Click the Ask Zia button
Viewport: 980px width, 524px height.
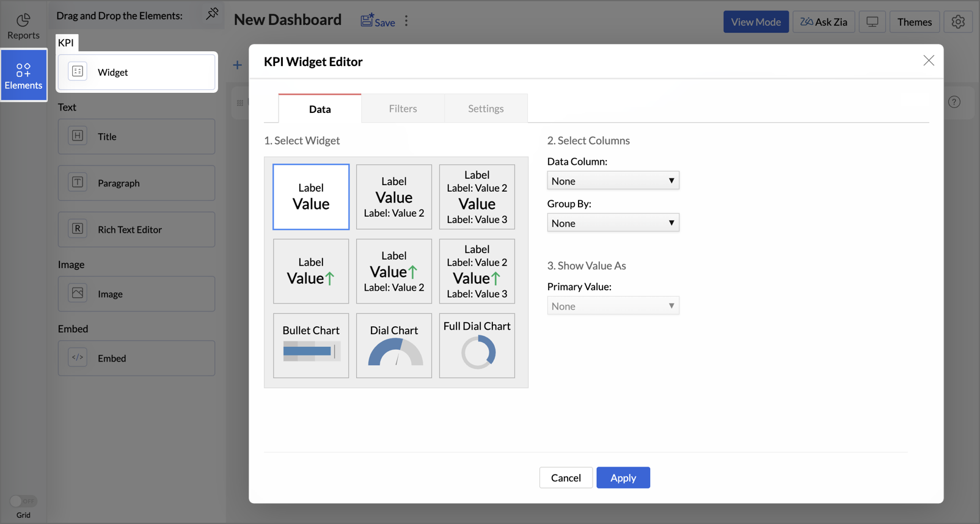(824, 22)
